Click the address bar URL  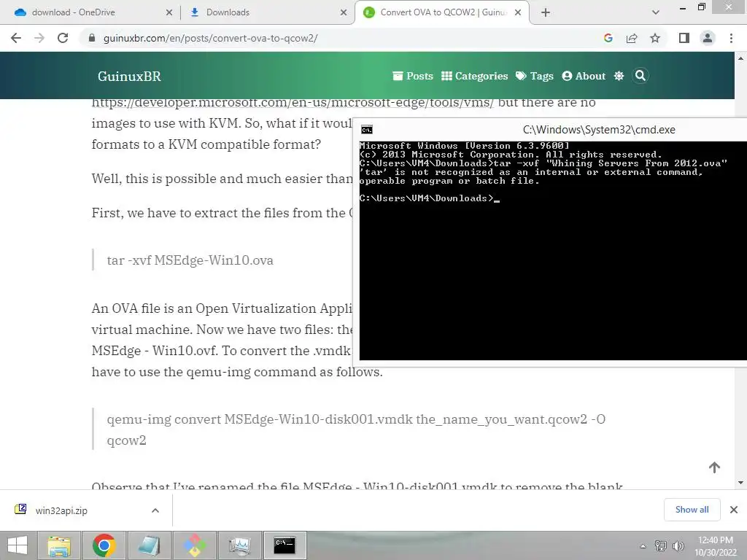211,38
